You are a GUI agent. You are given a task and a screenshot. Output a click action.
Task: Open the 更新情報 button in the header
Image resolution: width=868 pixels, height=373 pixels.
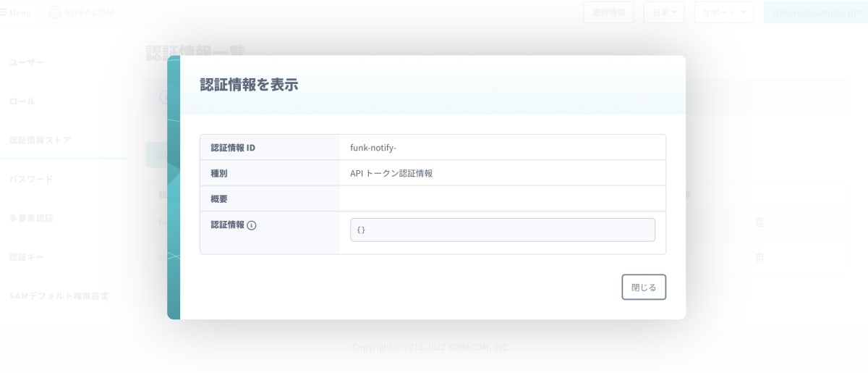[x=608, y=12]
